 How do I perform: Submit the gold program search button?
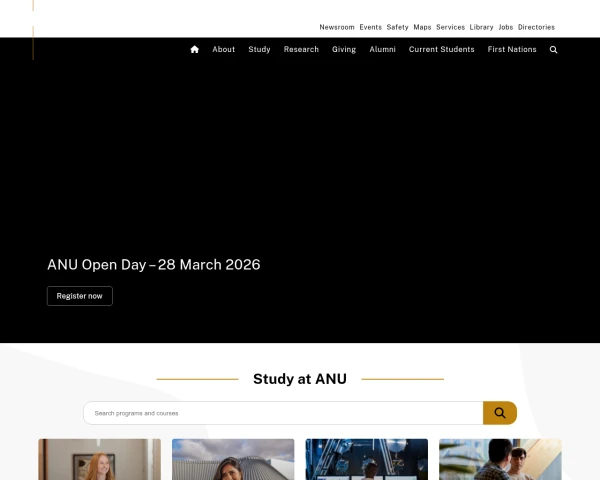500,413
